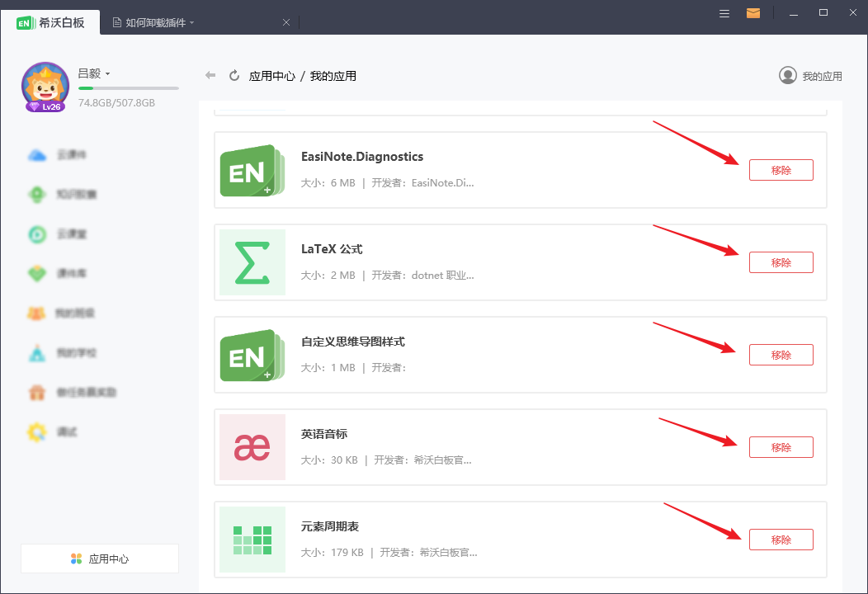Screen dimensions: 868x594
Task: Click the LaTeX sigma app icon
Action: tap(252, 262)
